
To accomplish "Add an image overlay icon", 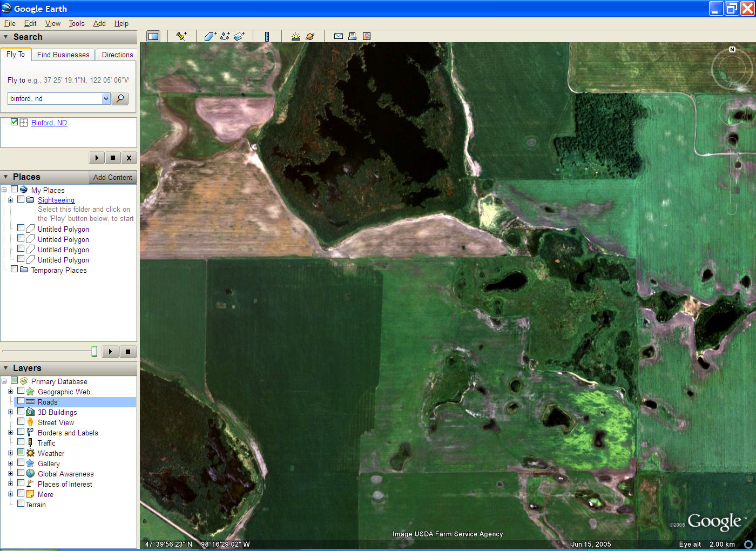I will [x=239, y=36].
